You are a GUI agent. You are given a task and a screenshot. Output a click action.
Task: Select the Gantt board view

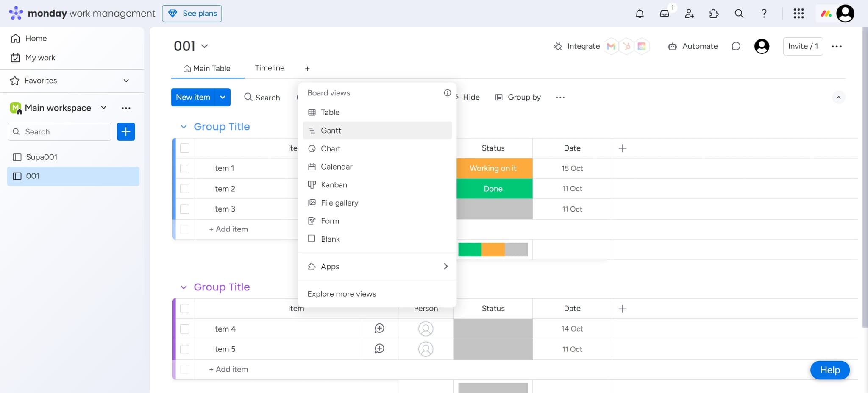(331, 130)
